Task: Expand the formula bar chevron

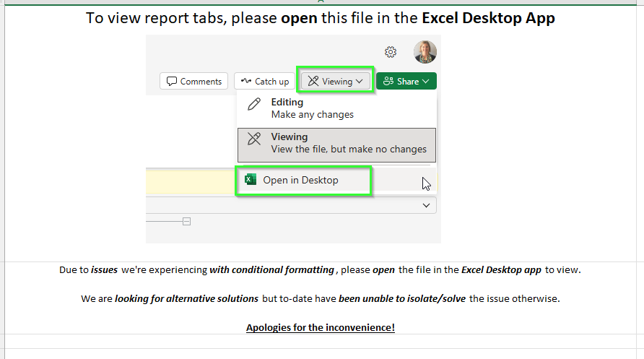Action: [x=425, y=206]
